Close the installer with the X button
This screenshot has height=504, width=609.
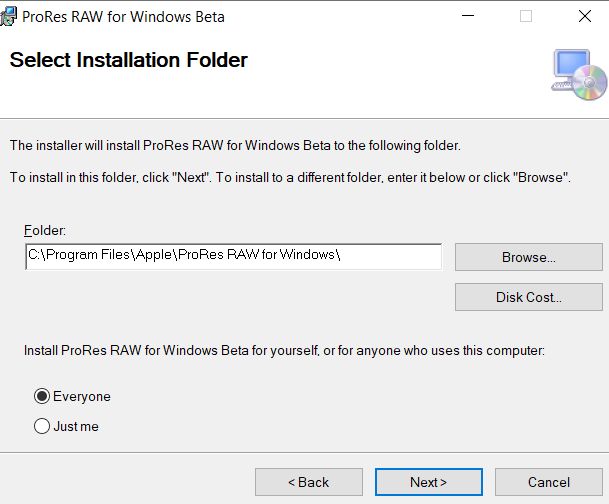tap(585, 16)
